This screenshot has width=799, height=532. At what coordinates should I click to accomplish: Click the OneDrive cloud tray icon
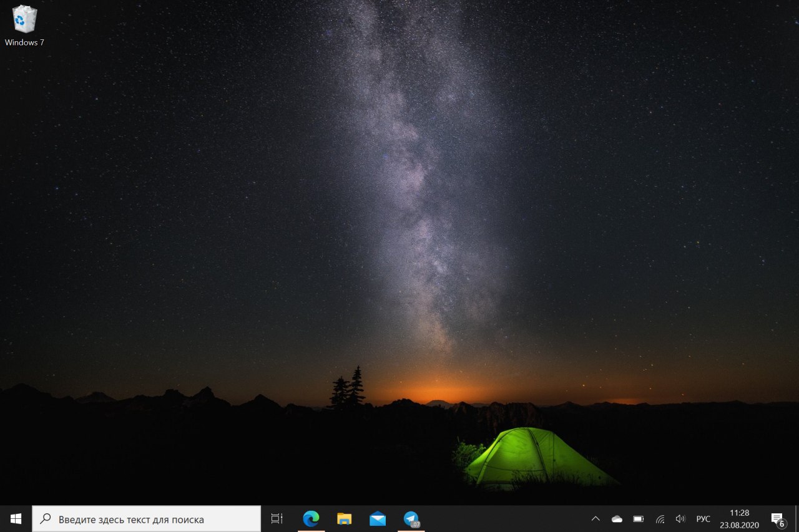pyautogui.click(x=617, y=518)
